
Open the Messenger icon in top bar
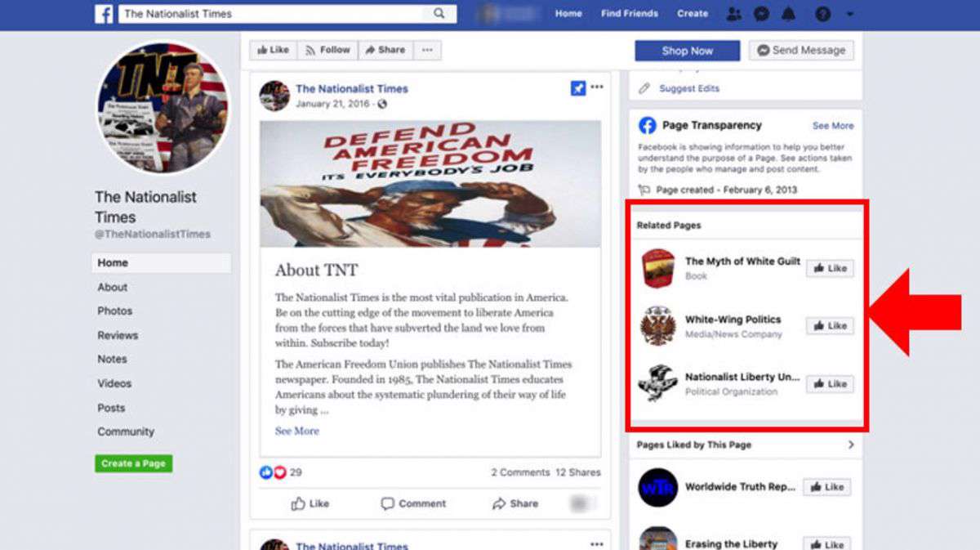point(760,14)
